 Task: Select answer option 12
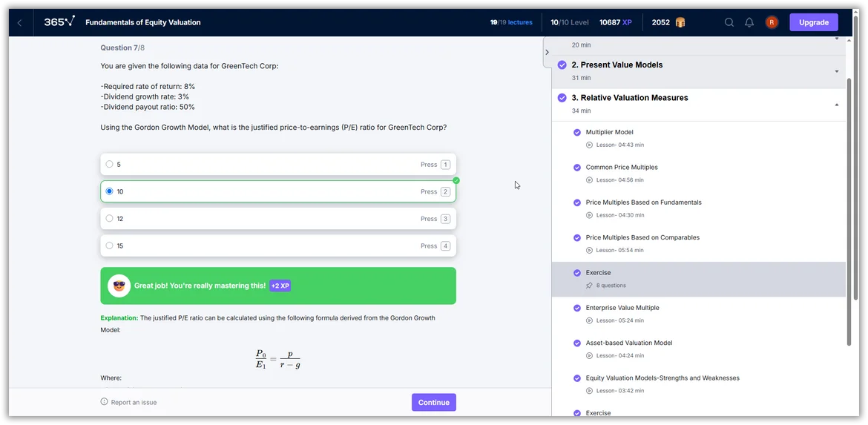click(x=110, y=219)
